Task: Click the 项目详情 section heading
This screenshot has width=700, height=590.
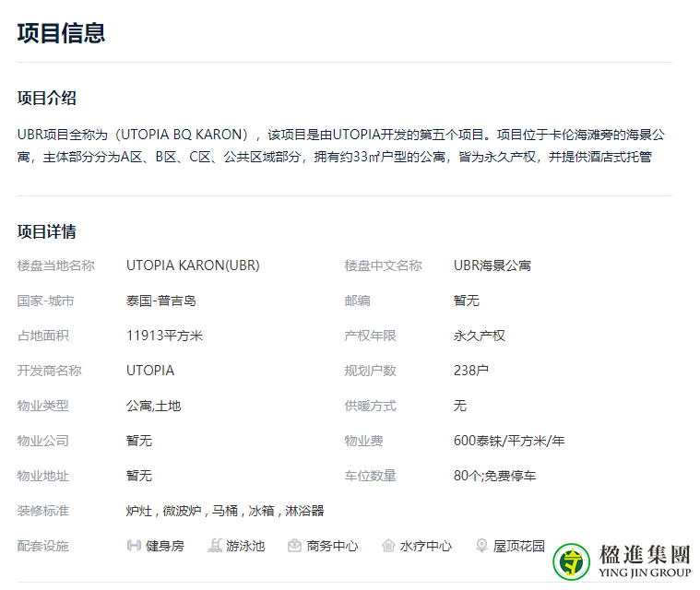Action: click(46, 231)
